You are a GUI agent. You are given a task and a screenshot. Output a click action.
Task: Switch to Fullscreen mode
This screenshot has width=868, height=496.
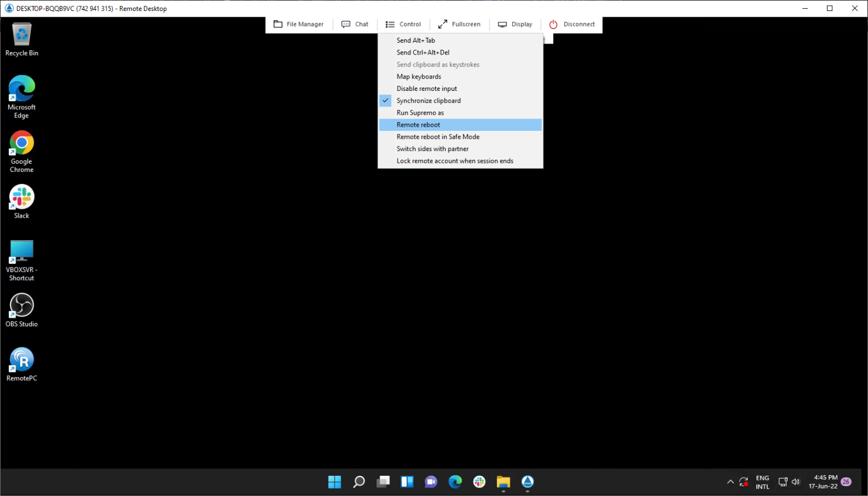click(x=459, y=24)
